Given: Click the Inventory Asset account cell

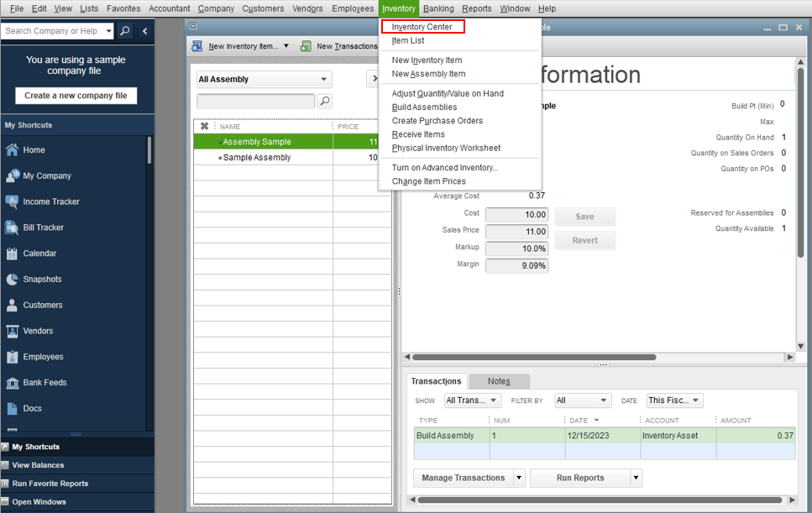Looking at the screenshot, I should click(x=678, y=436).
